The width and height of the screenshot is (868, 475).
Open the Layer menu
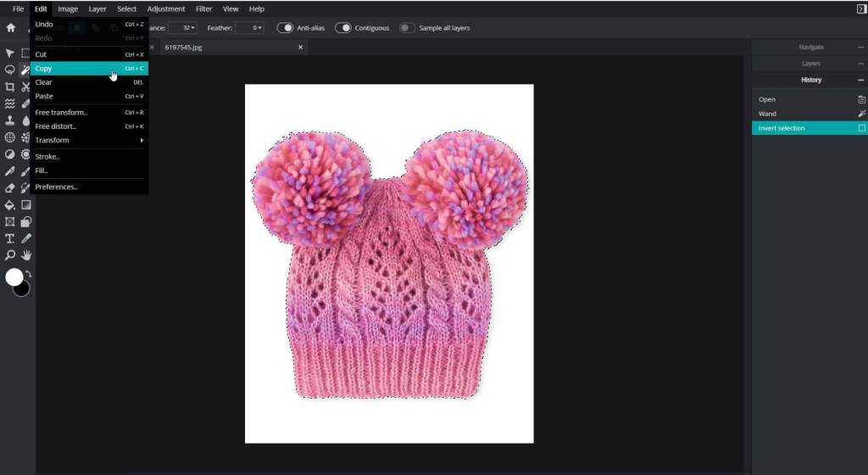(x=97, y=8)
